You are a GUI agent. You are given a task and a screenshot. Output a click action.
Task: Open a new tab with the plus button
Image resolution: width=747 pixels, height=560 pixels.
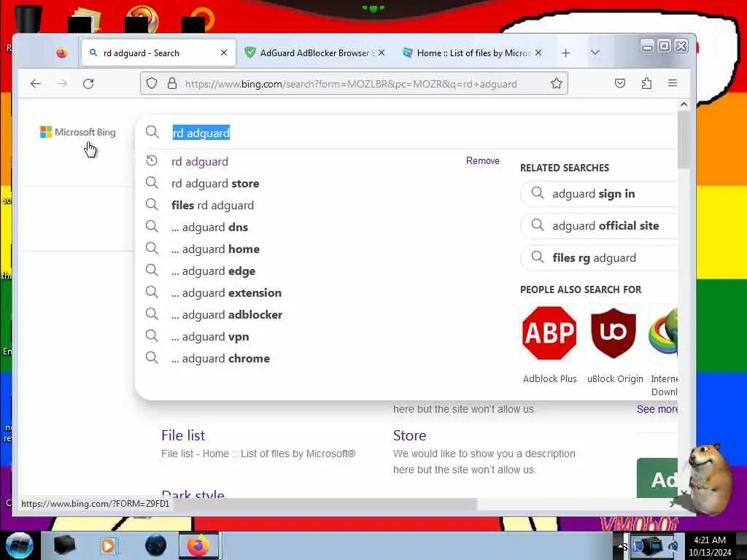pos(565,52)
